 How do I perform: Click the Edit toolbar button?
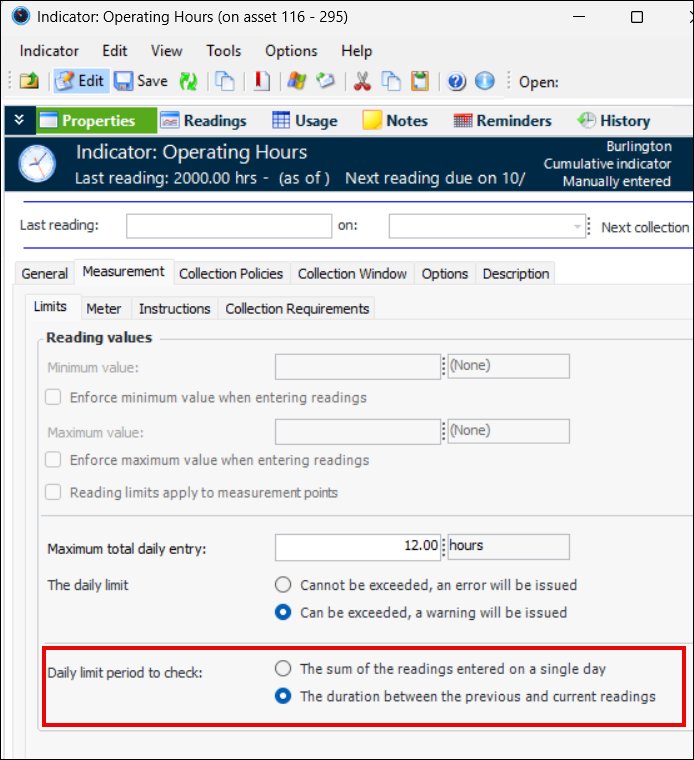coord(80,81)
